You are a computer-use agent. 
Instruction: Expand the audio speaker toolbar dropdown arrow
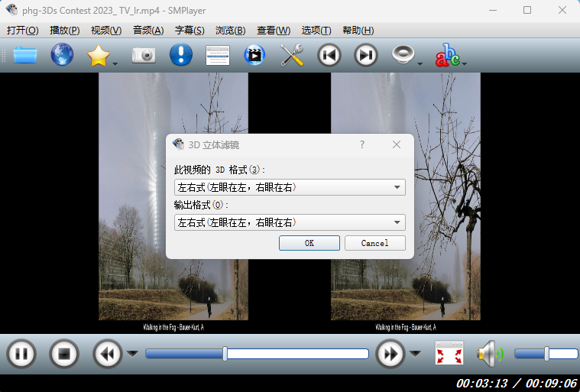(420, 64)
